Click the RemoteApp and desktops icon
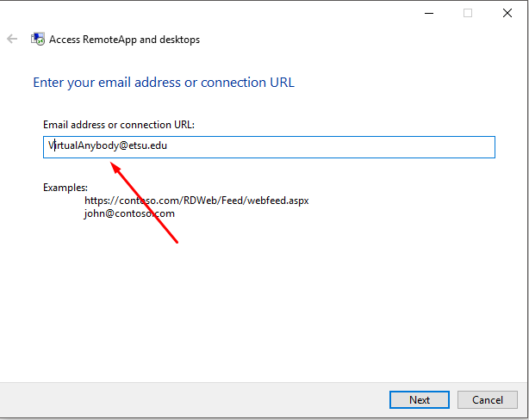 (38, 39)
